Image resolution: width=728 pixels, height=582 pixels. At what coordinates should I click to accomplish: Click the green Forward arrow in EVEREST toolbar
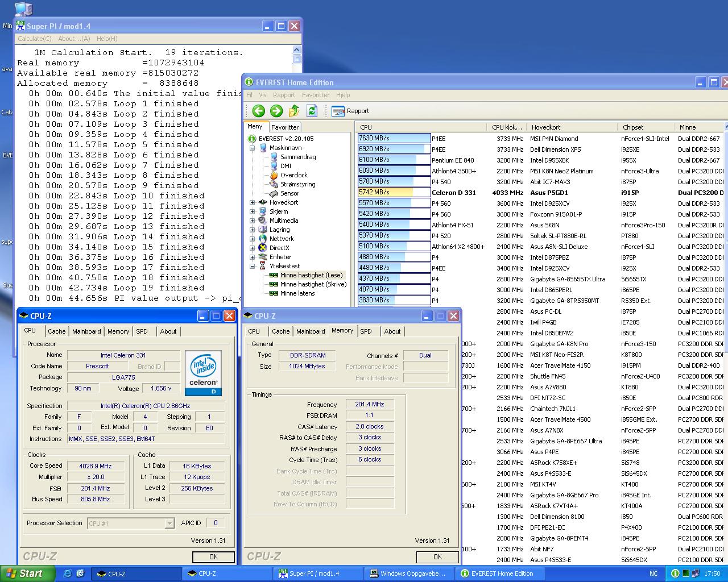pos(276,111)
